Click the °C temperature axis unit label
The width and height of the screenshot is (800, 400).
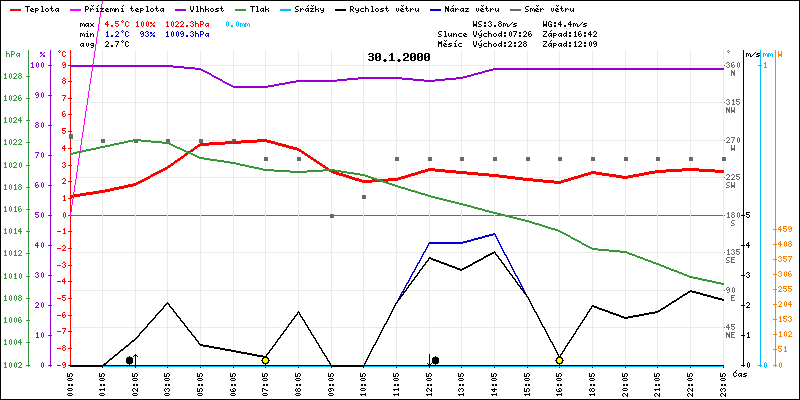click(64, 54)
